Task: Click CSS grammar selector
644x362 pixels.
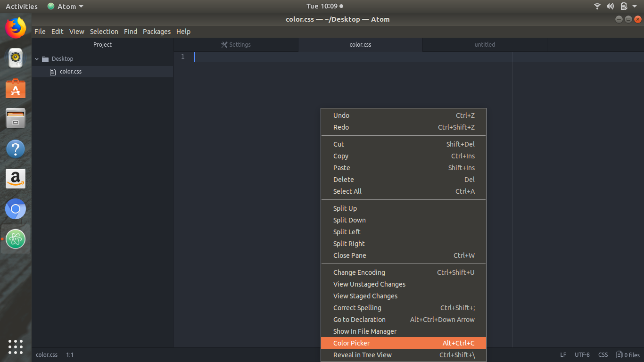Action: [603, 355]
